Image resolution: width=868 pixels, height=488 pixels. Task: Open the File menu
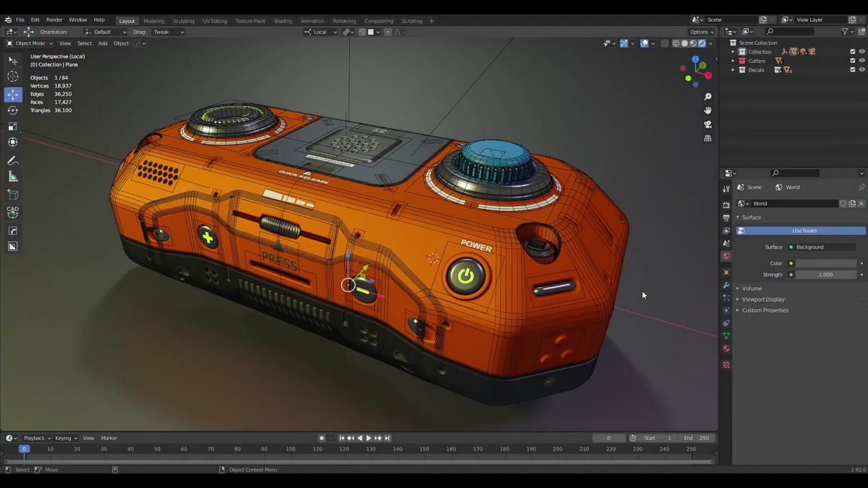coord(20,20)
